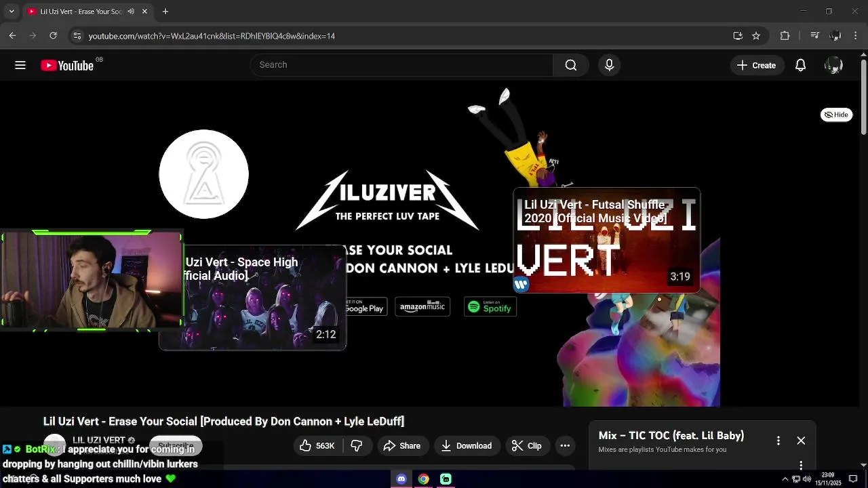Clip the video

(x=526, y=445)
